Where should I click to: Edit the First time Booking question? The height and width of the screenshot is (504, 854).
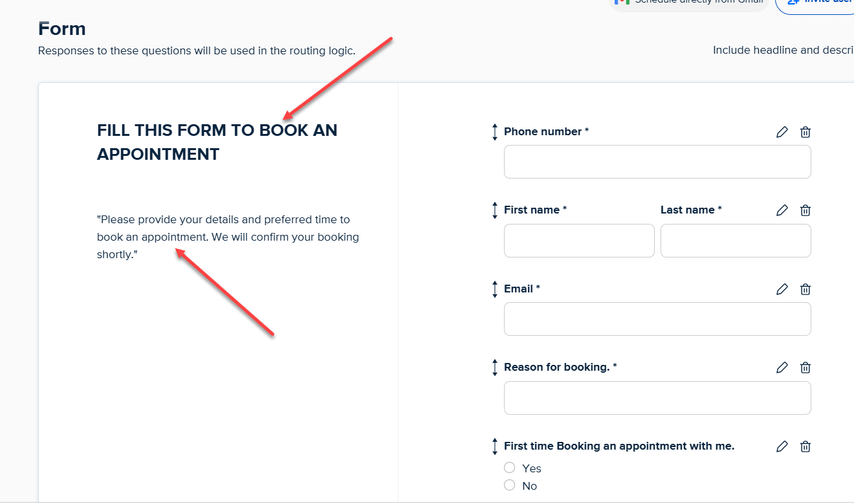tap(782, 446)
